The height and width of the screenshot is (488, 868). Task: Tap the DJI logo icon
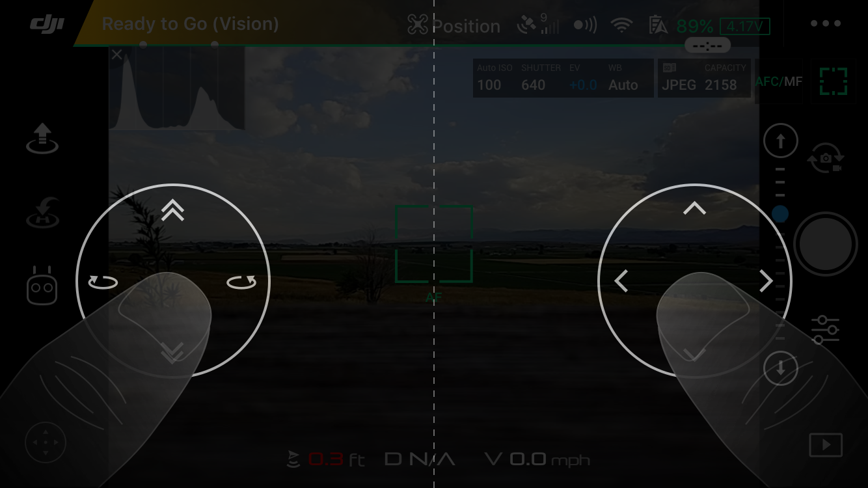coord(47,24)
